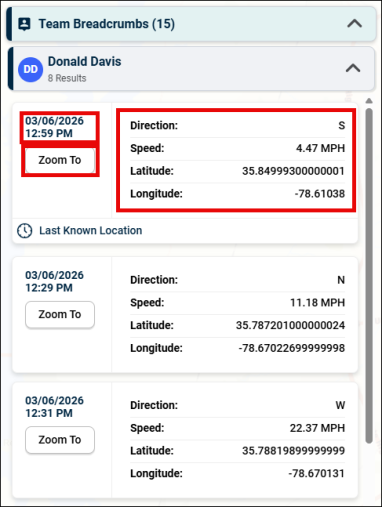The image size is (382, 507).
Task: Click the 8 Results text under Donald Davis
Action: pyautogui.click(x=67, y=78)
